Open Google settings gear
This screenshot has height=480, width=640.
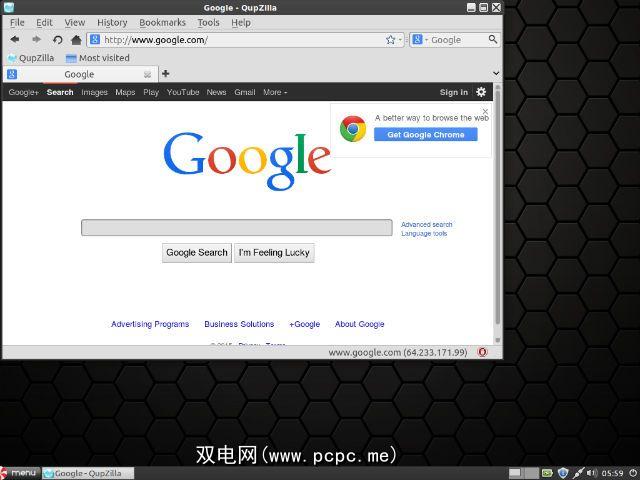(x=481, y=92)
